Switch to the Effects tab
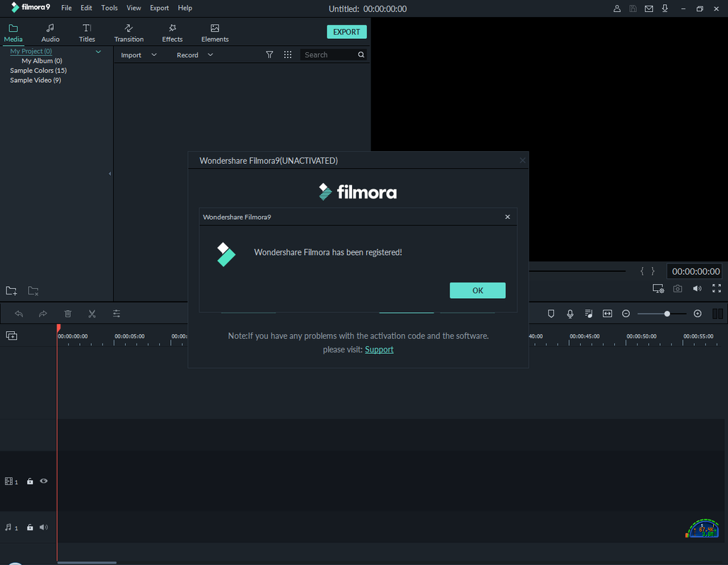Screen dimensions: 728x565 tap(172, 33)
